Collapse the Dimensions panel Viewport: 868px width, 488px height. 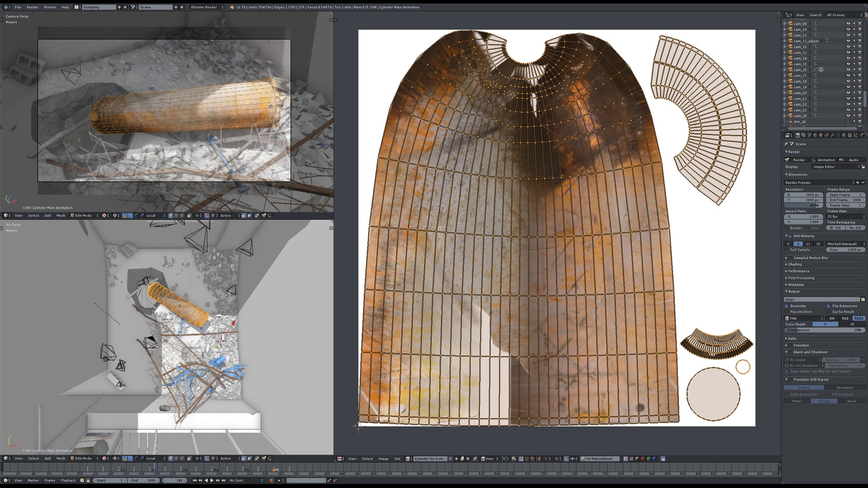point(797,174)
